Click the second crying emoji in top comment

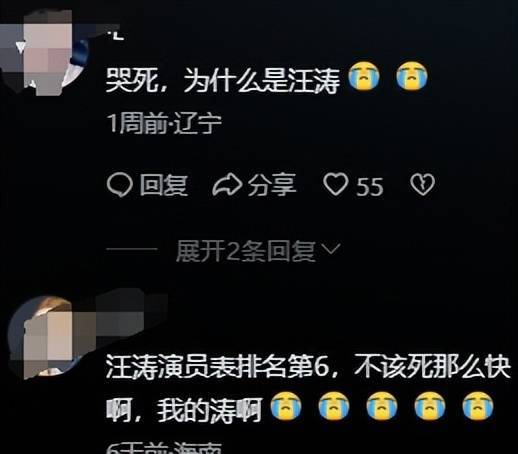(x=412, y=76)
